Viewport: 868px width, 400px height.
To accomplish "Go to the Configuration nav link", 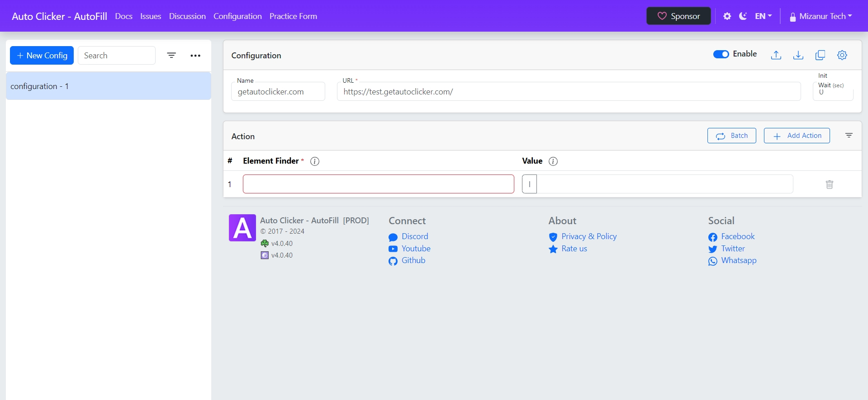I will point(237,16).
